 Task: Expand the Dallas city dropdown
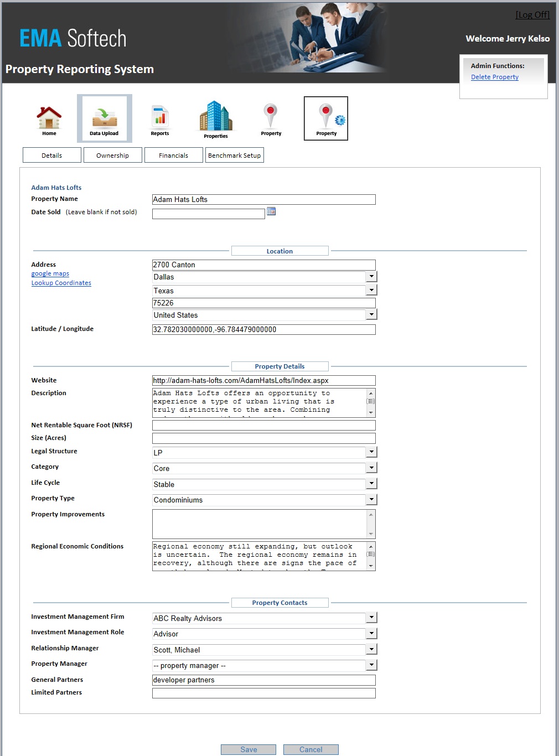(371, 277)
